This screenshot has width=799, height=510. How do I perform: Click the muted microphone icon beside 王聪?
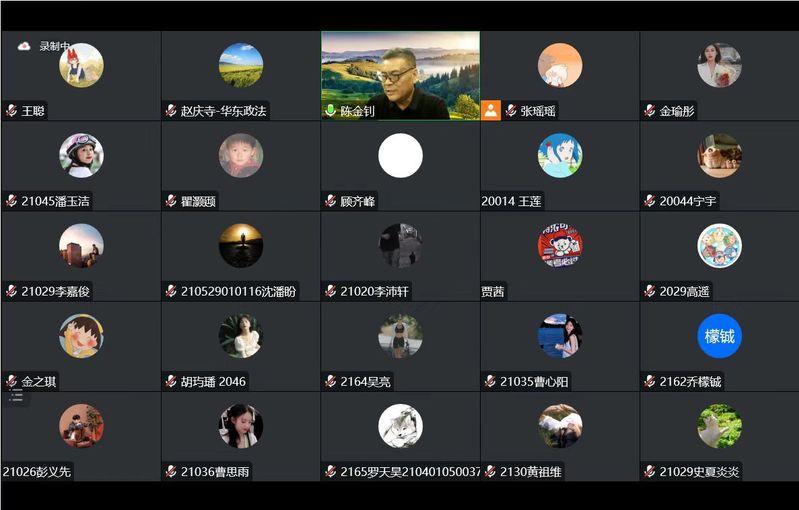pyautogui.click(x=11, y=111)
